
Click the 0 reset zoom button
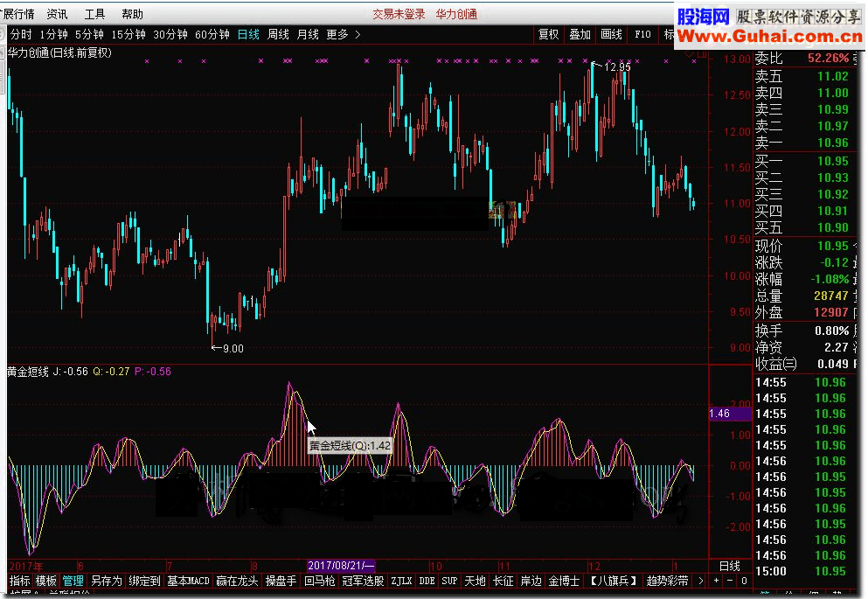pos(745,581)
